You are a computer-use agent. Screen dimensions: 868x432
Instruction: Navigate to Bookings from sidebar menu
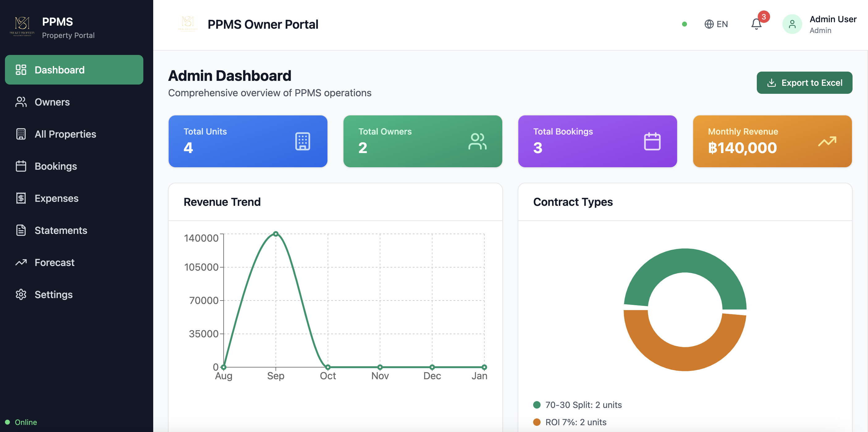(55, 166)
